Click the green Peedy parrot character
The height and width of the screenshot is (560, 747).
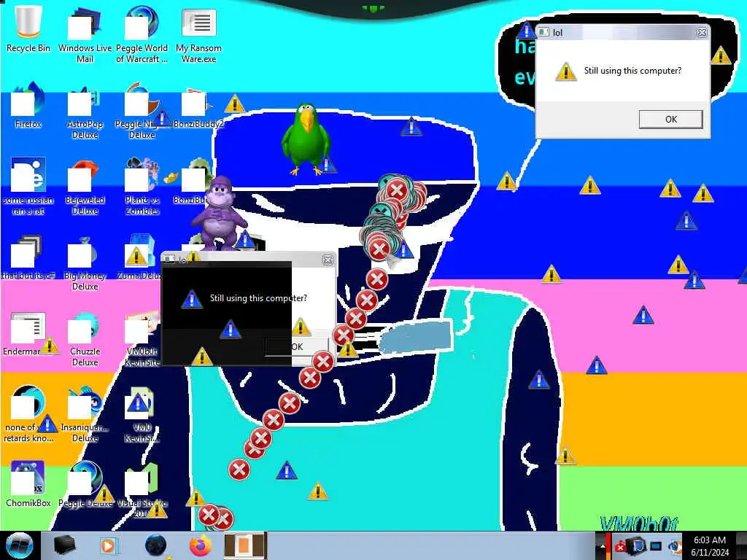click(x=306, y=139)
